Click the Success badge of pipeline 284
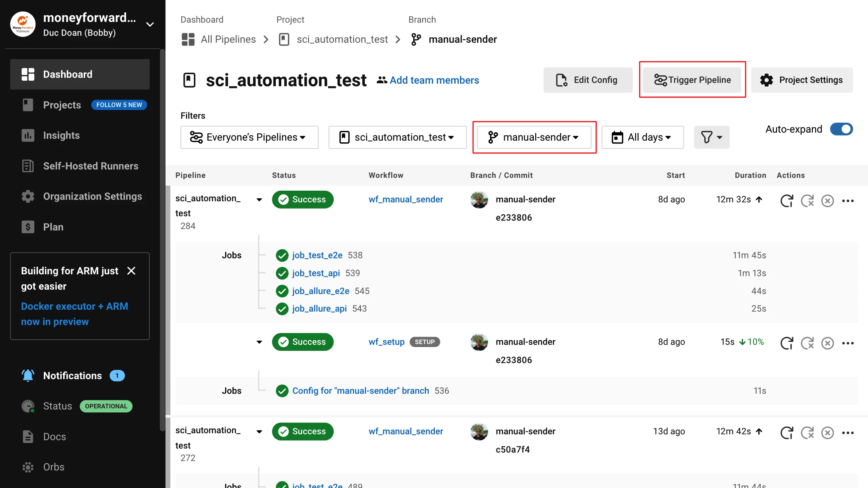Image resolution: width=868 pixels, height=488 pixels. [302, 199]
